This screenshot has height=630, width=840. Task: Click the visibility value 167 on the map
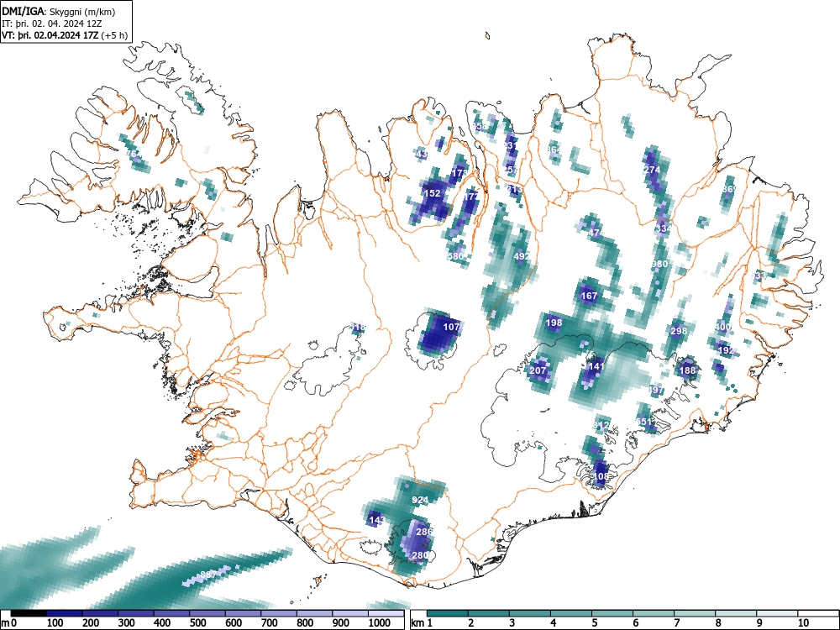589,296
